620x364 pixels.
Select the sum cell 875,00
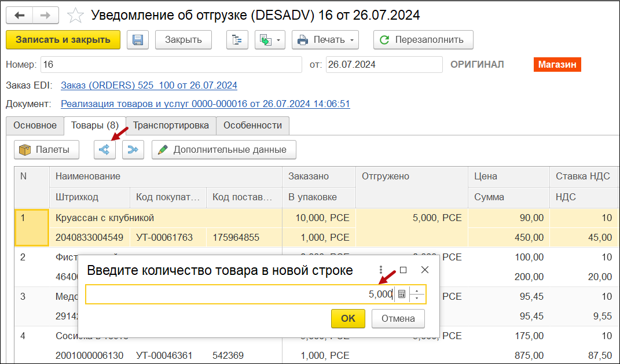point(508,355)
